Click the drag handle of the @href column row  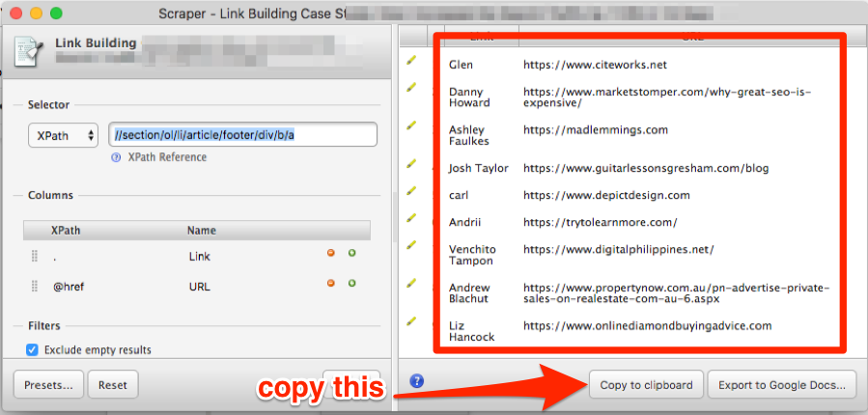(x=35, y=286)
